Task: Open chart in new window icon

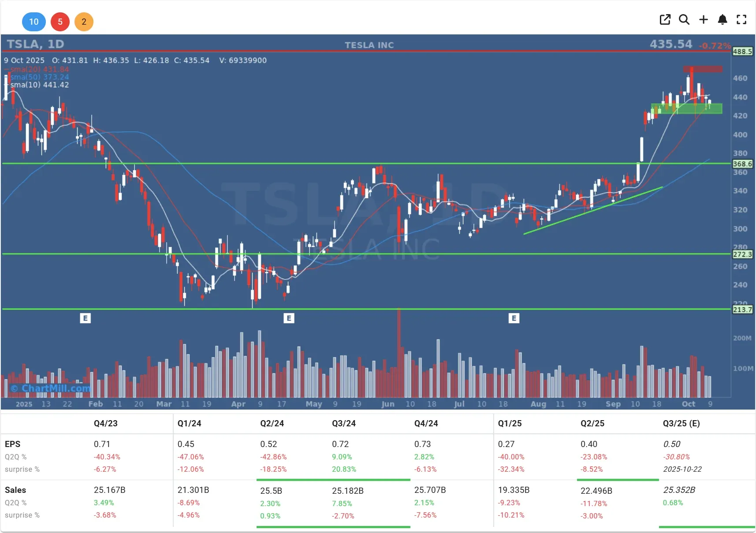Action: pos(665,19)
